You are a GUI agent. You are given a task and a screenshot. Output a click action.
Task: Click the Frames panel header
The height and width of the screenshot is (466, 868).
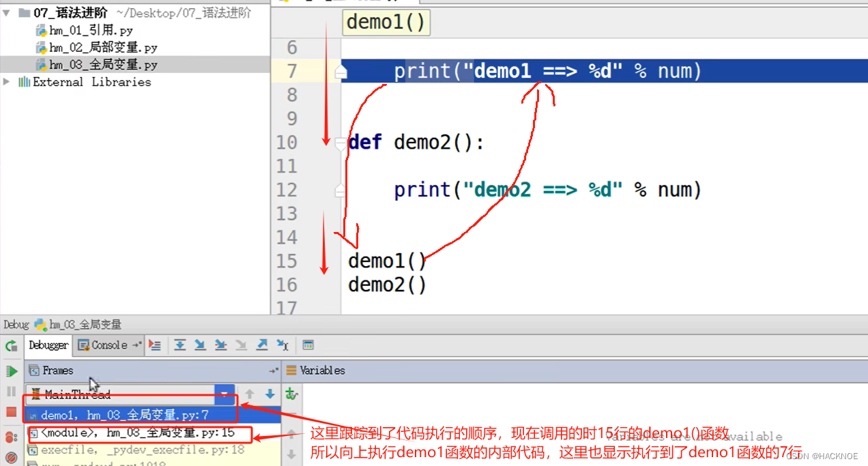tap(154, 370)
